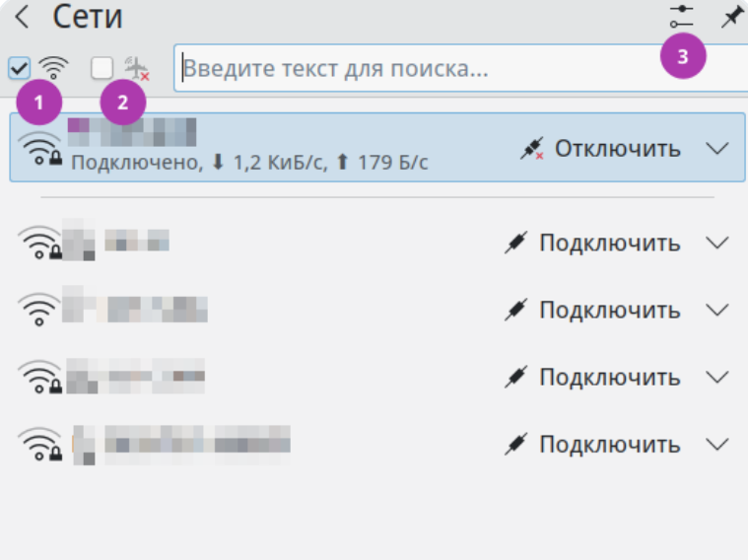Focus the network search text field
Viewport: 748px width, 560px height.
click(414, 70)
